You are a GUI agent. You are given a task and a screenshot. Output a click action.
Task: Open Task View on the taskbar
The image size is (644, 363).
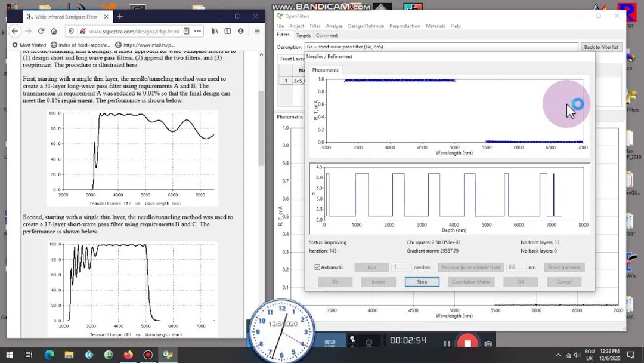click(29, 355)
